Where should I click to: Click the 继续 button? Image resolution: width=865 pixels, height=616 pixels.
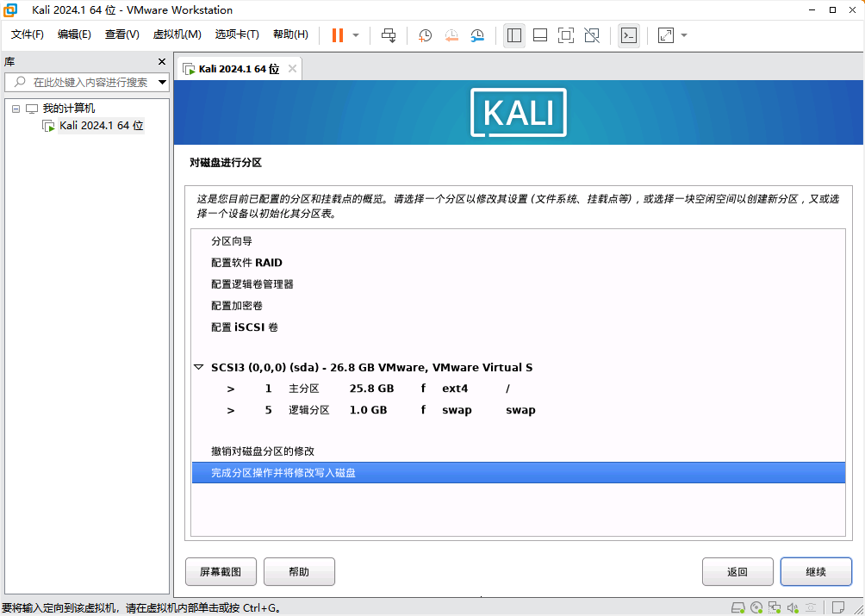click(815, 571)
